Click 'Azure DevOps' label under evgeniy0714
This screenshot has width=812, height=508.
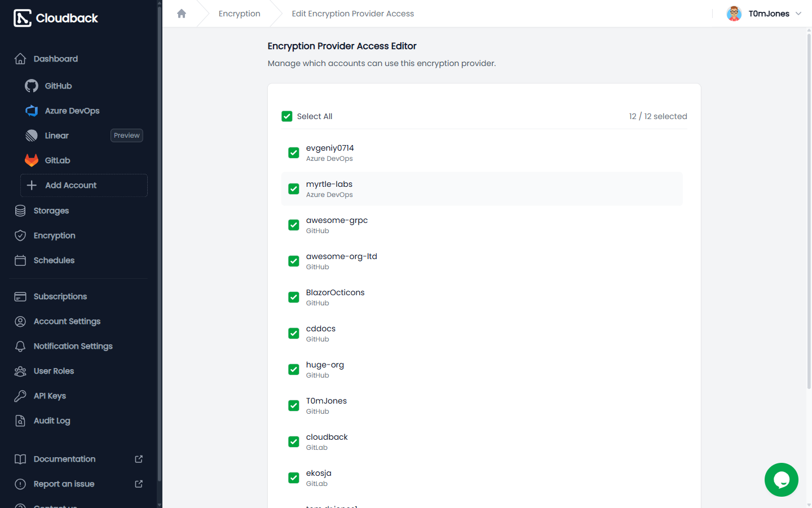329,159
